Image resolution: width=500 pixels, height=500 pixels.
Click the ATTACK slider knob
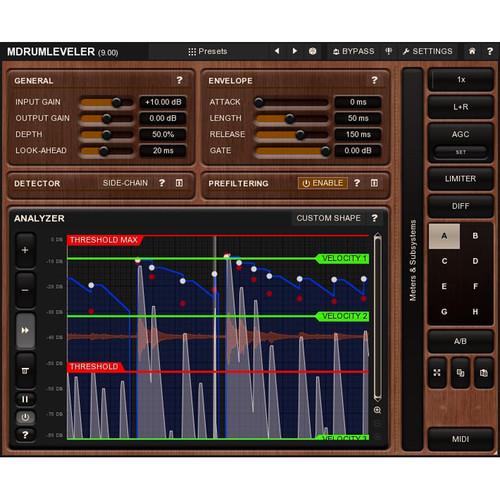pyautogui.click(x=259, y=102)
